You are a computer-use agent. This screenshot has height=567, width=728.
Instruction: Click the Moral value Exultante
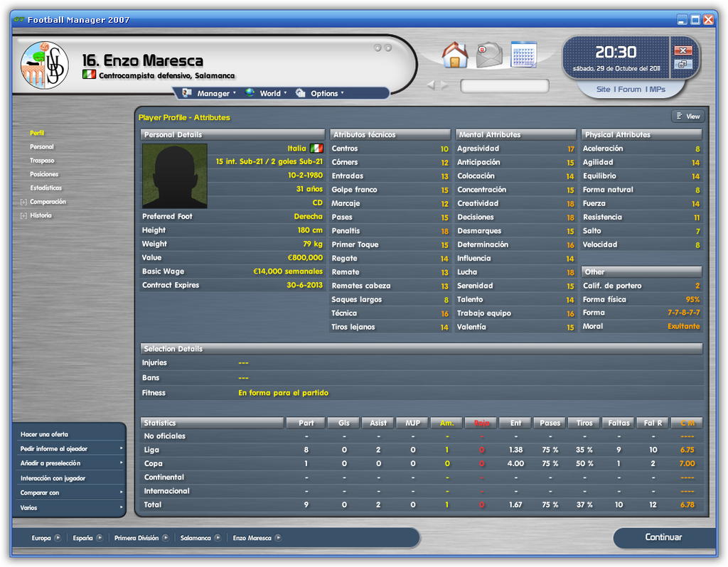[x=683, y=326]
